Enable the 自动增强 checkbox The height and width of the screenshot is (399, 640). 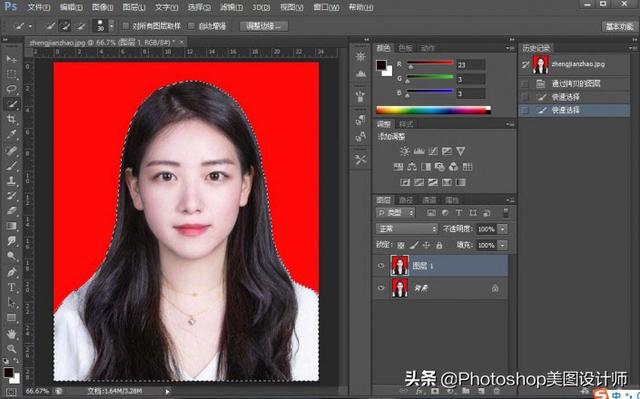(x=191, y=26)
